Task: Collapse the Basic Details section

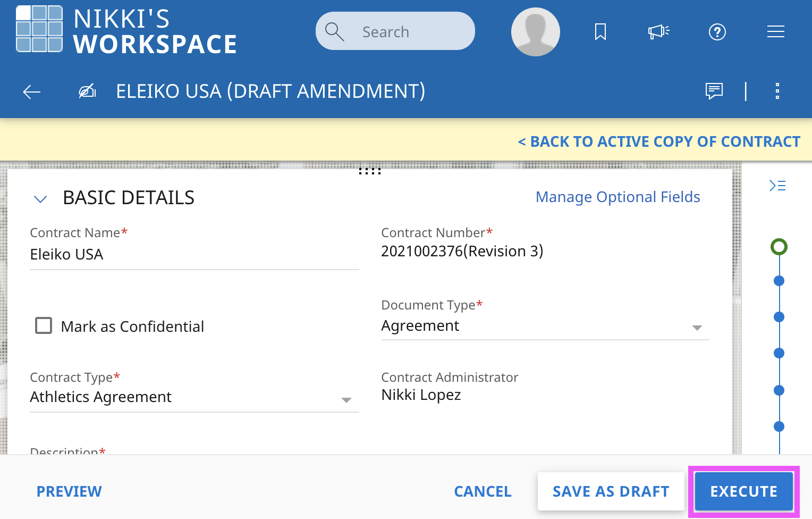Action: tap(40, 199)
